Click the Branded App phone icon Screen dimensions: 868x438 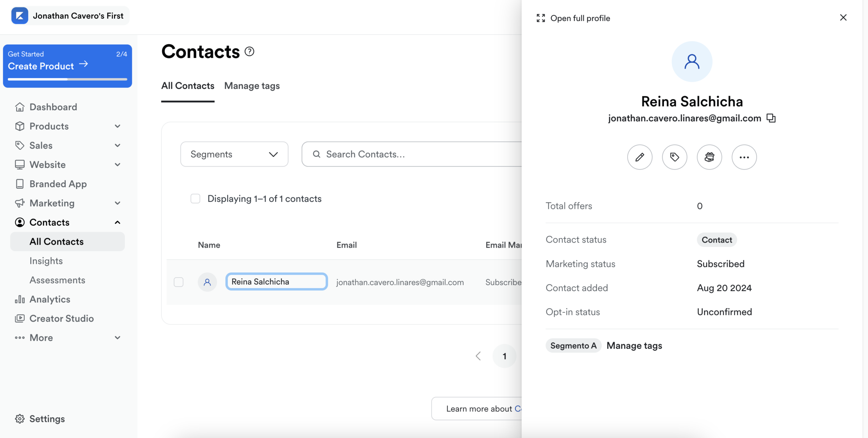[x=20, y=184]
